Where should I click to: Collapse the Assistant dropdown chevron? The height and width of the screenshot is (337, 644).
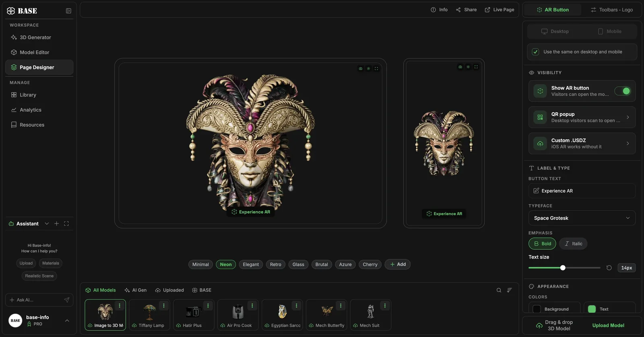(47, 224)
